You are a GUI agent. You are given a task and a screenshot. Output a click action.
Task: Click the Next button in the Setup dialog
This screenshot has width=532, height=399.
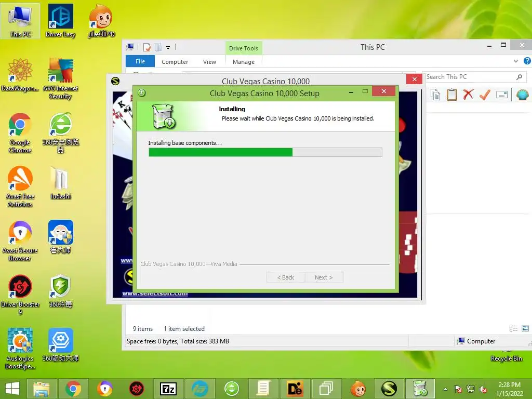tap(324, 277)
